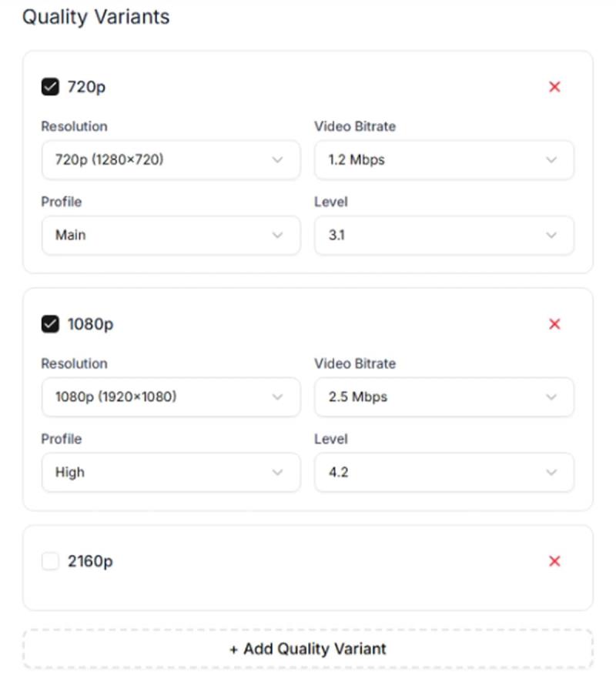
Task: Open the 720p (1280×720) resolution dropdown
Action: tap(171, 159)
